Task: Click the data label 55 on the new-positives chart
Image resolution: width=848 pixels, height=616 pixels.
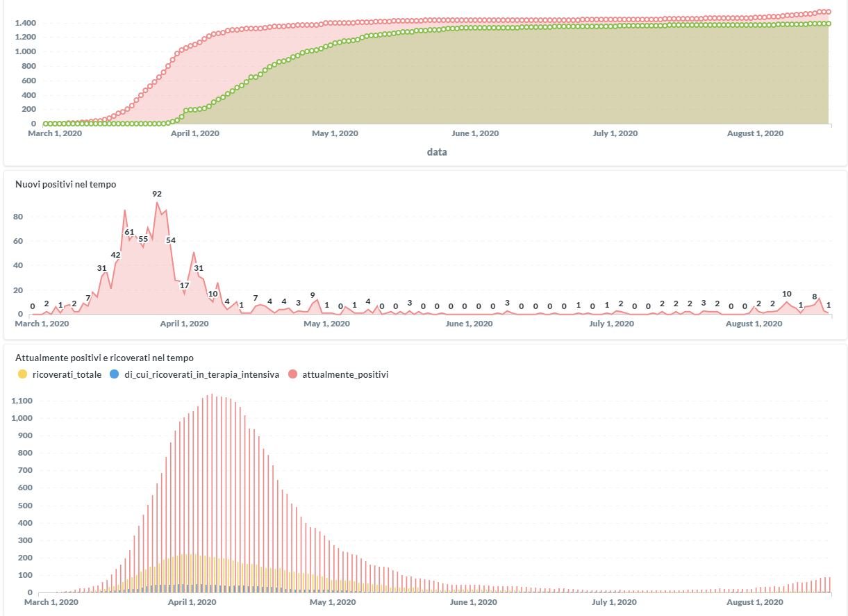Action: pos(143,239)
